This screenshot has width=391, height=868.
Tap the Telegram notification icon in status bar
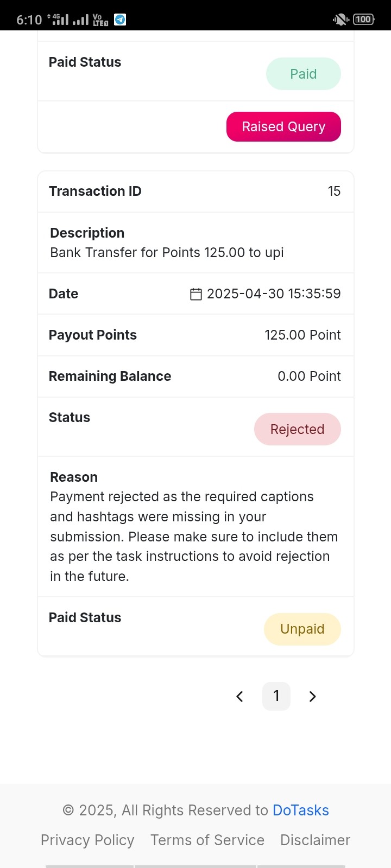pyautogui.click(x=120, y=20)
